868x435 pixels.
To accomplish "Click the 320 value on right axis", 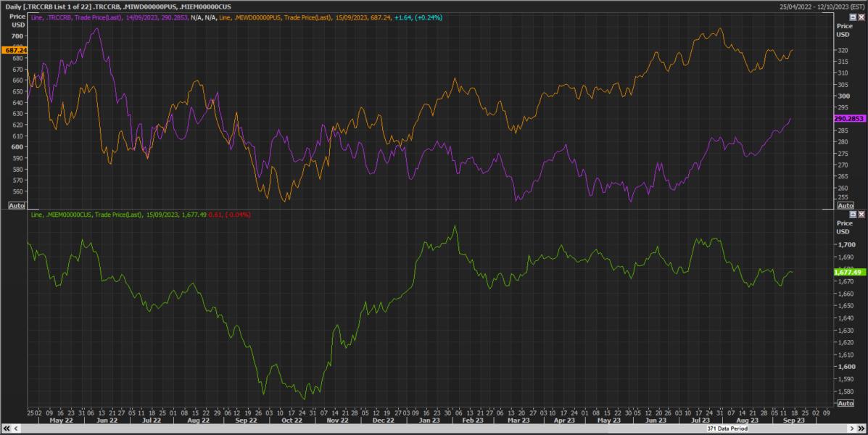I will pos(843,50).
